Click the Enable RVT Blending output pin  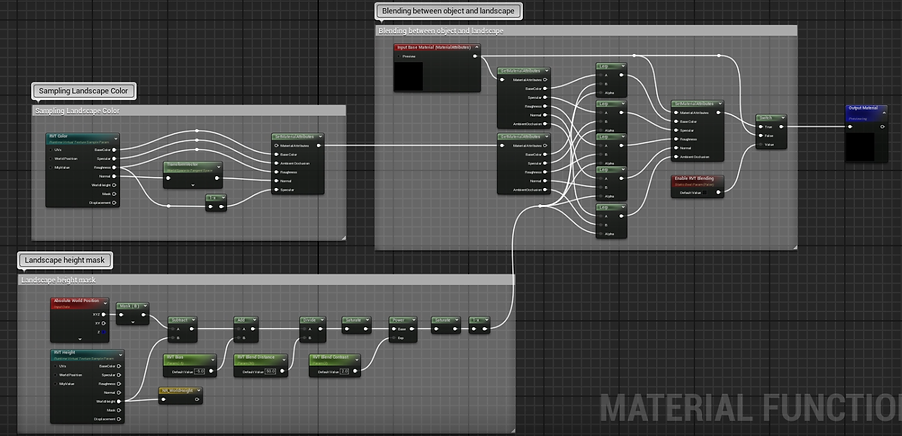(718, 193)
